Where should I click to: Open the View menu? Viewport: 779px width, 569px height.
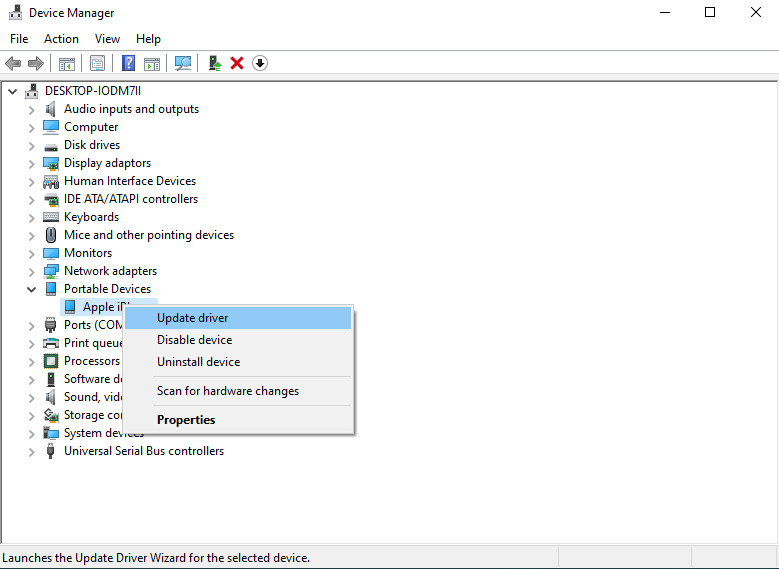pos(107,39)
